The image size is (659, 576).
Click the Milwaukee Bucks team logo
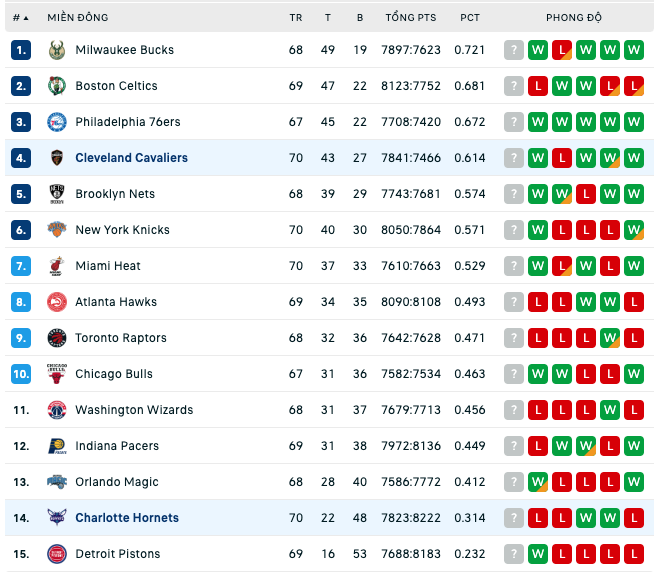pos(57,50)
